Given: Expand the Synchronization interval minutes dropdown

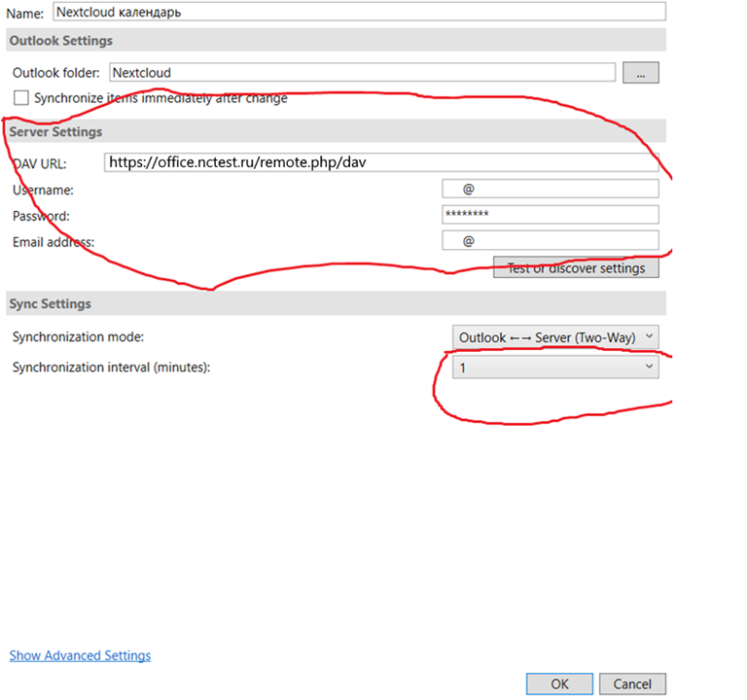Looking at the screenshot, I should pos(555,367).
